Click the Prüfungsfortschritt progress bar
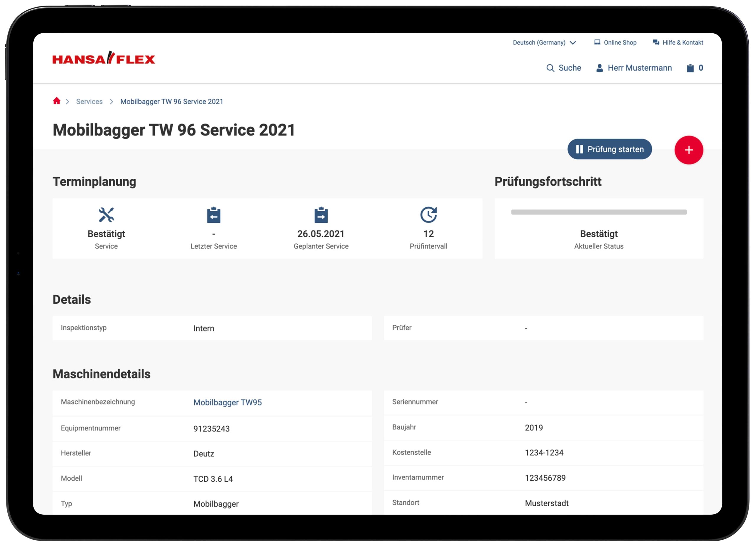The height and width of the screenshot is (548, 756). point(599,212)
